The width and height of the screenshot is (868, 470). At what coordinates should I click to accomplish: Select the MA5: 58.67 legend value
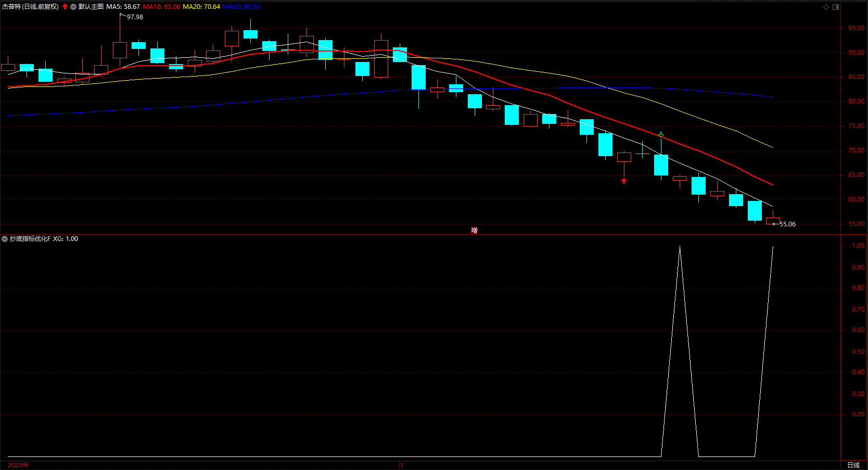click(123, 7)
